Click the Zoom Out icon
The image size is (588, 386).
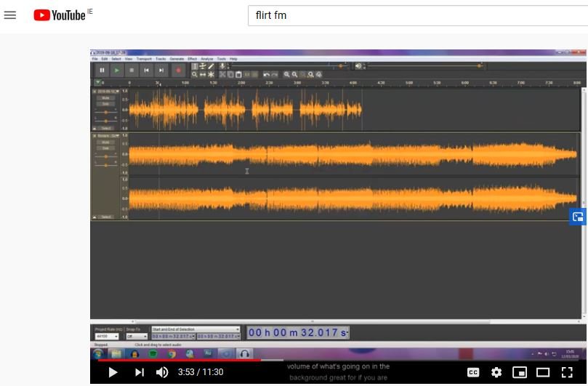(295, 75)
